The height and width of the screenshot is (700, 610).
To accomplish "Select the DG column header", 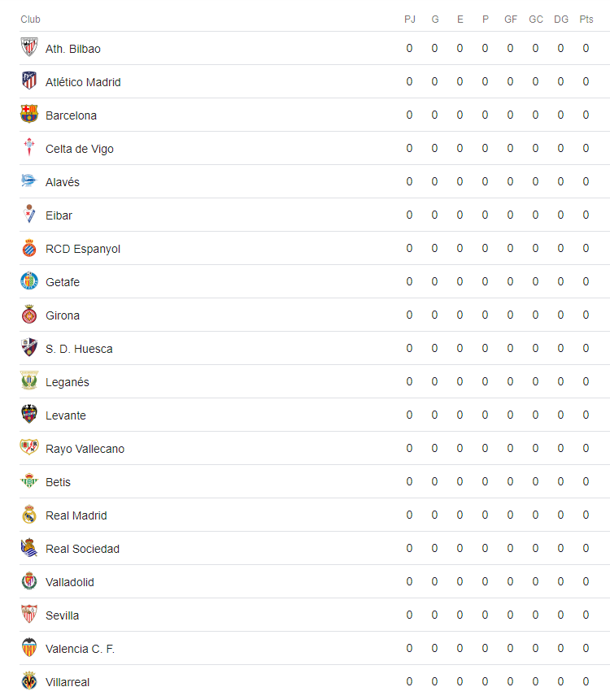I will (x=561, y=20).
